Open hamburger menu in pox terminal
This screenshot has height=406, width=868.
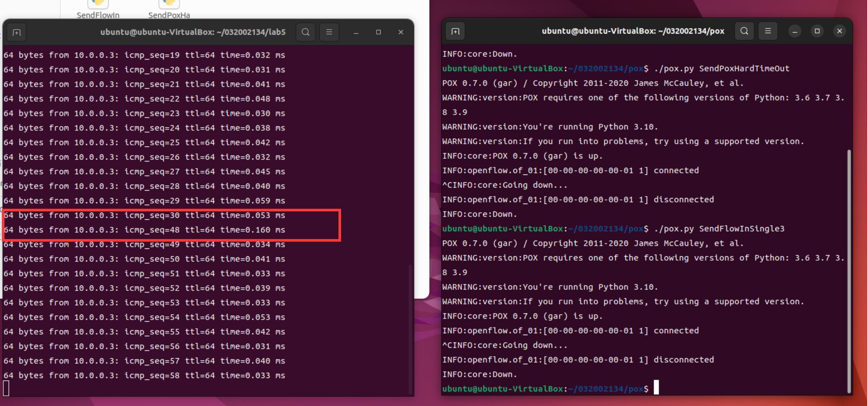pyautogui.click(x=768, y=31)
